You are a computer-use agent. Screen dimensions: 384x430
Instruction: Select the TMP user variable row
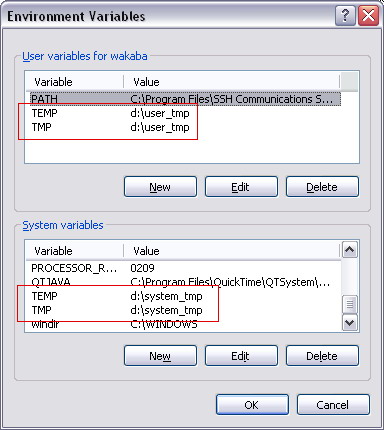[x=185, y=127]
